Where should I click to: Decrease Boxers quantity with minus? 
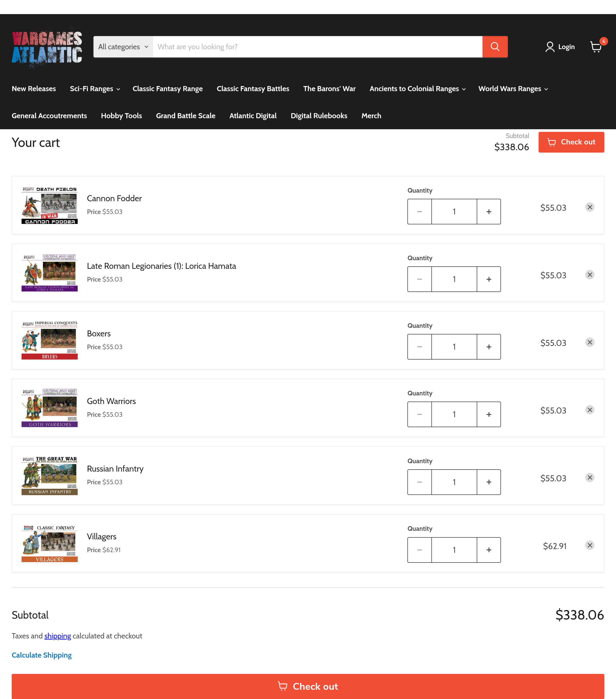pos(420,347)
